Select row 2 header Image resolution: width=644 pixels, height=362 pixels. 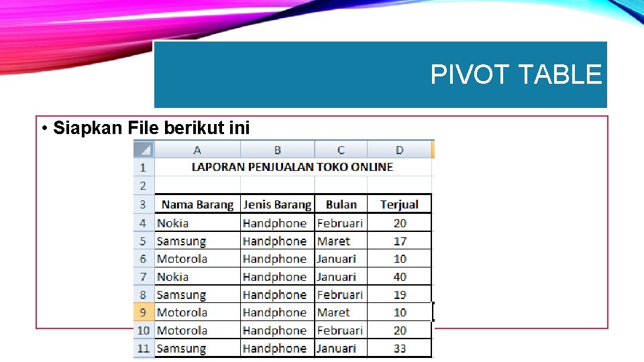coord(144,185)
